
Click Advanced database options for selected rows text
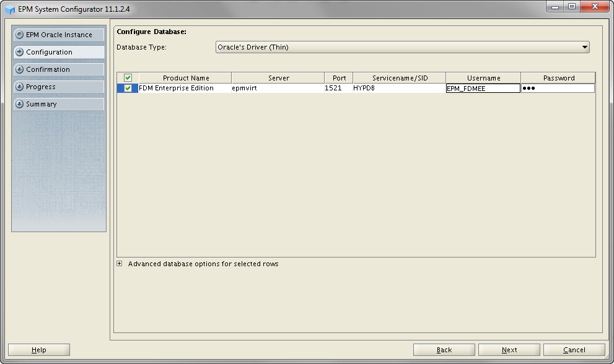pos(203,264)
